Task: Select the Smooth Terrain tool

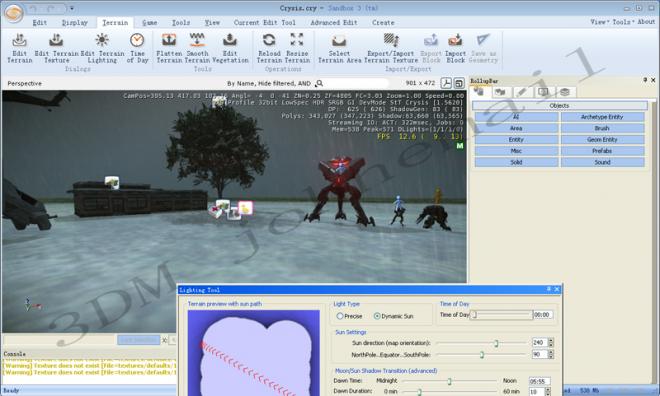Action: coord(197,48)
